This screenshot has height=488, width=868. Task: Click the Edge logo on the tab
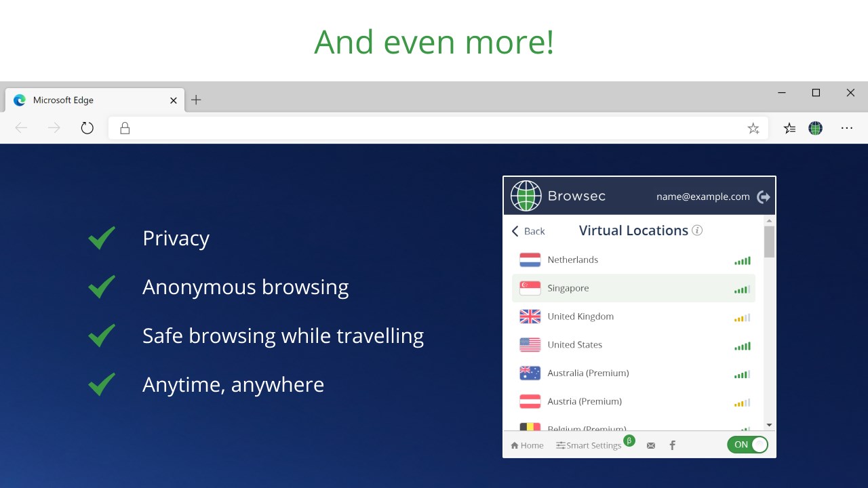click(20, 100)
